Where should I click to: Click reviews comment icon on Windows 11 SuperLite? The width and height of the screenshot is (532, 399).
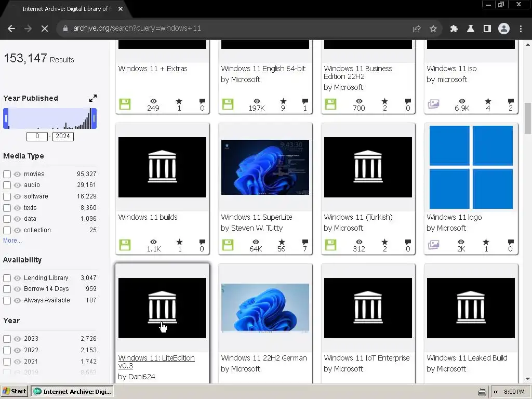(305, 242)
